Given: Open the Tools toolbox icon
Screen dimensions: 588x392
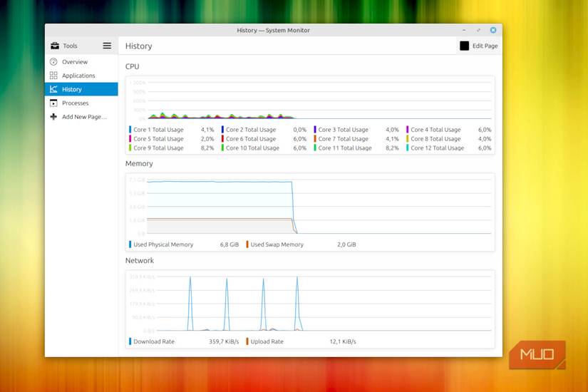Looking at the screenshot, I should [x=55, y=46].
